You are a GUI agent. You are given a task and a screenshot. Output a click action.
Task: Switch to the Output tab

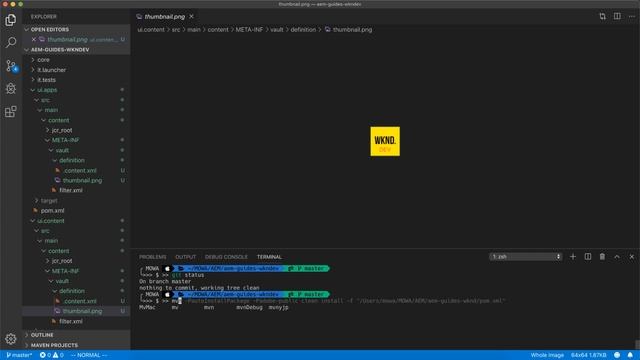point(186,257)
